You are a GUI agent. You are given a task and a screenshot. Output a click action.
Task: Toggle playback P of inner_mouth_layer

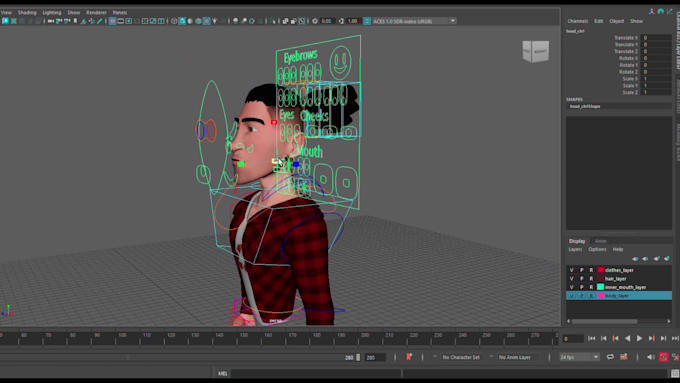pos(582,287)
